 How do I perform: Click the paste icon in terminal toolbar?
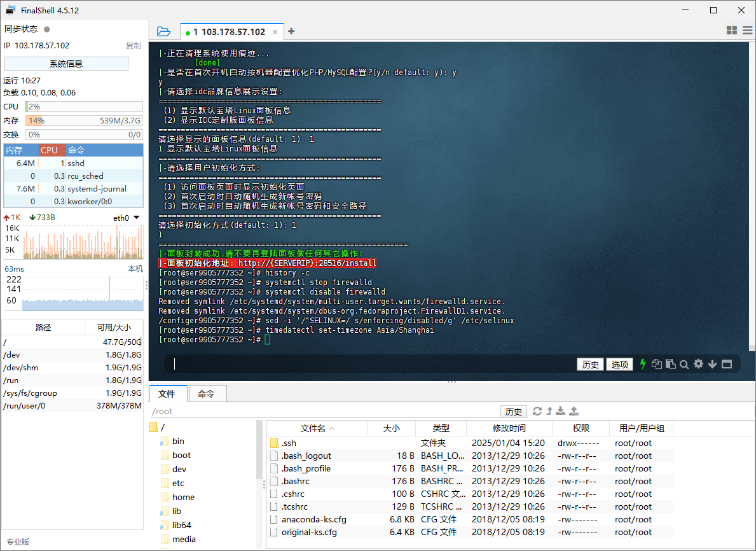670,365
